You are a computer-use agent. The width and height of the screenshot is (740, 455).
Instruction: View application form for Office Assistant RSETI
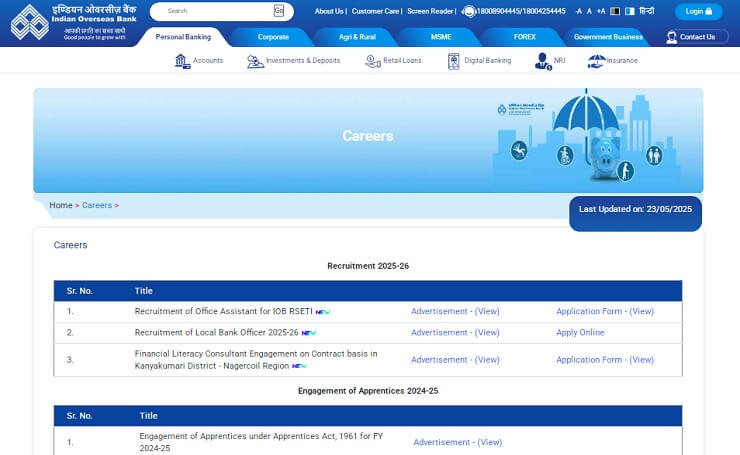tap(605, 312)
